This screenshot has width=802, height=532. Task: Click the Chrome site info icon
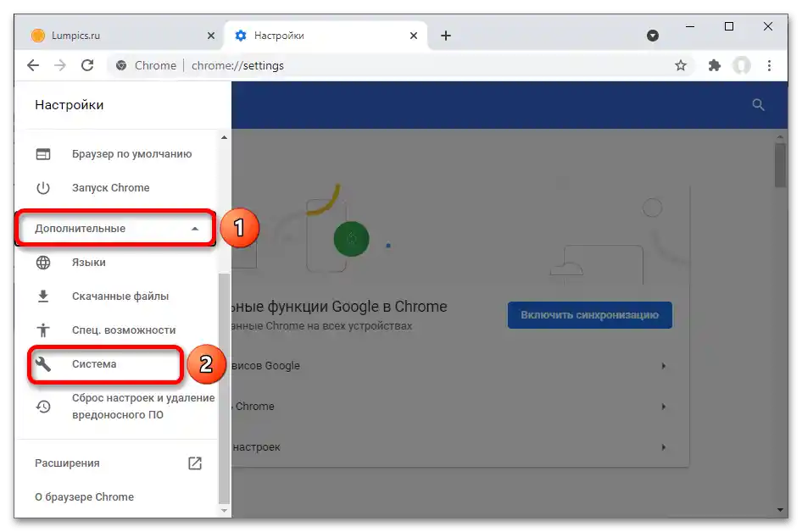[x=121, y=65]
